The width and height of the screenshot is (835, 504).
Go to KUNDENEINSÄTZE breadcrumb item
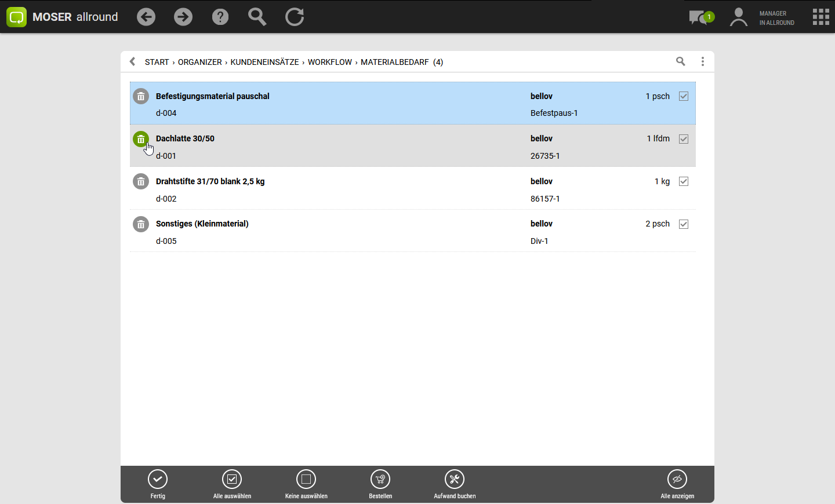[264, 62]
